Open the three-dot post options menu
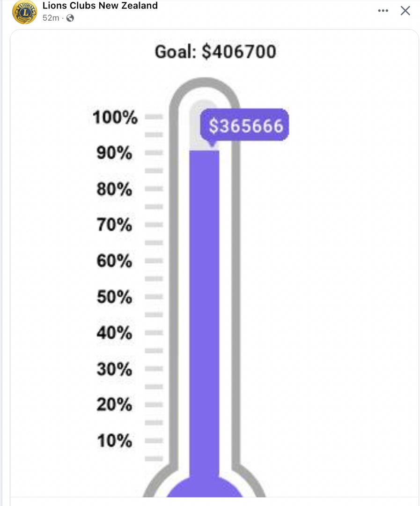The width and height of the screenshot is (420, 506). (x=383, y=11)
